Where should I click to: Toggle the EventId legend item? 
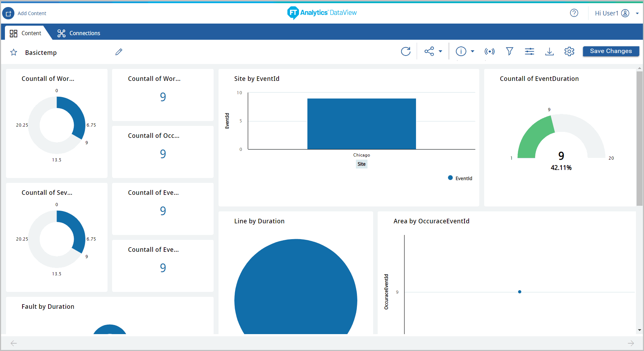point(460,178)
